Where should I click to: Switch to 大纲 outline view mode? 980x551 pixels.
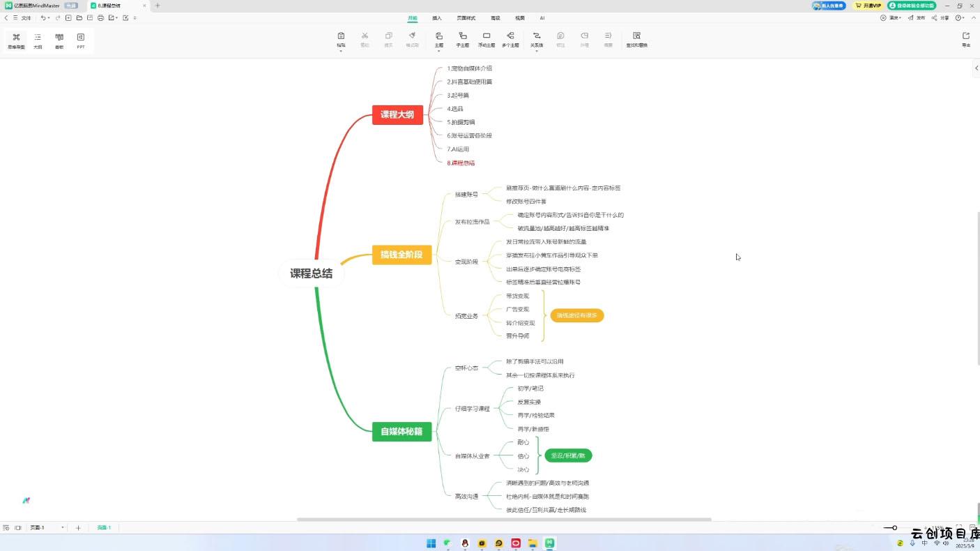[x=38, y=40]
